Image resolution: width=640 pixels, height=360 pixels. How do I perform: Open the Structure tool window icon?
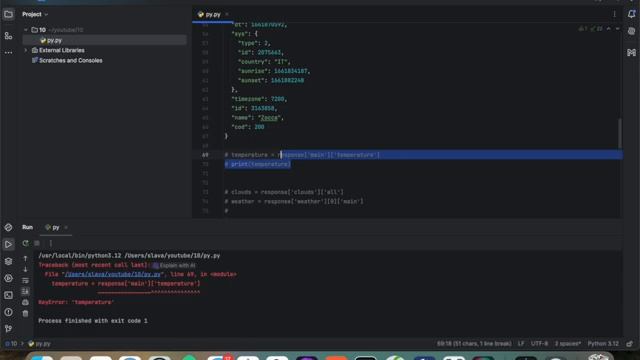(8, 36)
